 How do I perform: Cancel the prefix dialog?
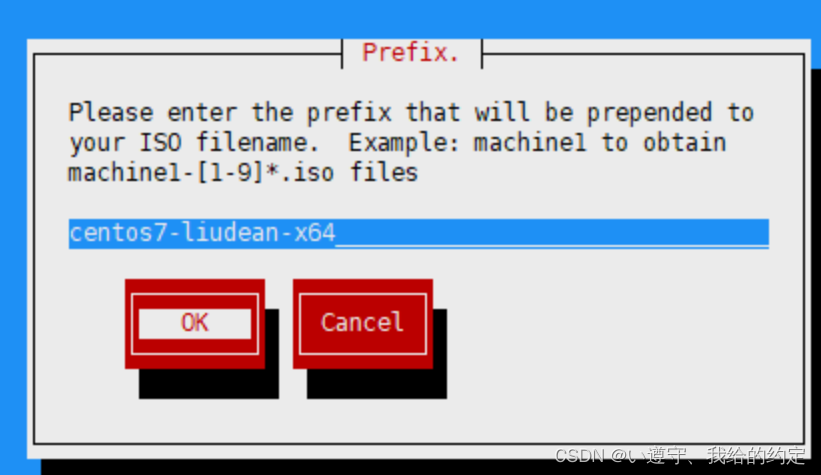click(363, 323)
